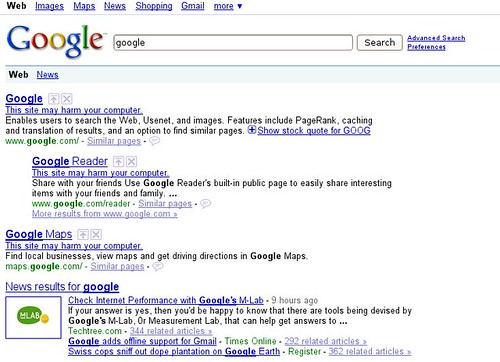Promote the Google result with the up-arrow icon

(x=53, y=99)
